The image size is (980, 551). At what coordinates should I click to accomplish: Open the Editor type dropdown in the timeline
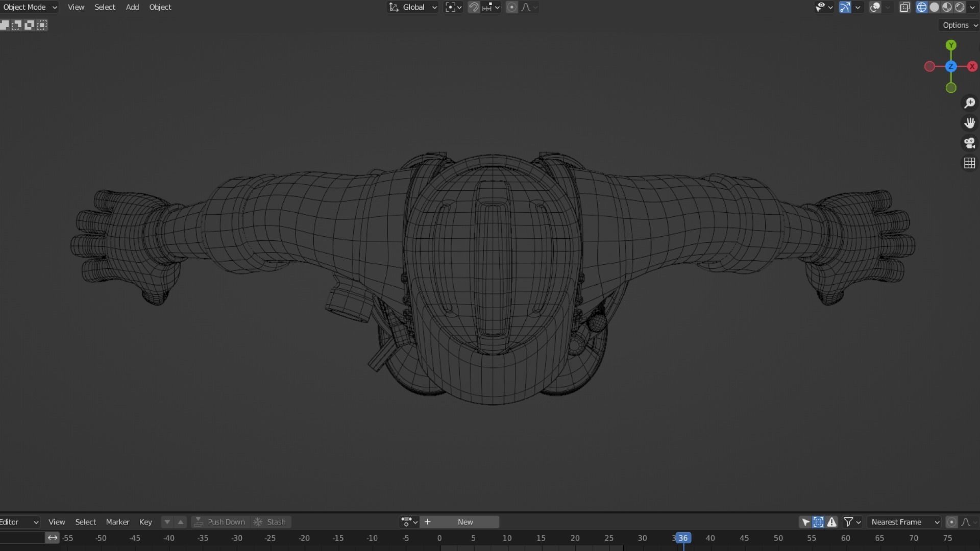(19, 522)
